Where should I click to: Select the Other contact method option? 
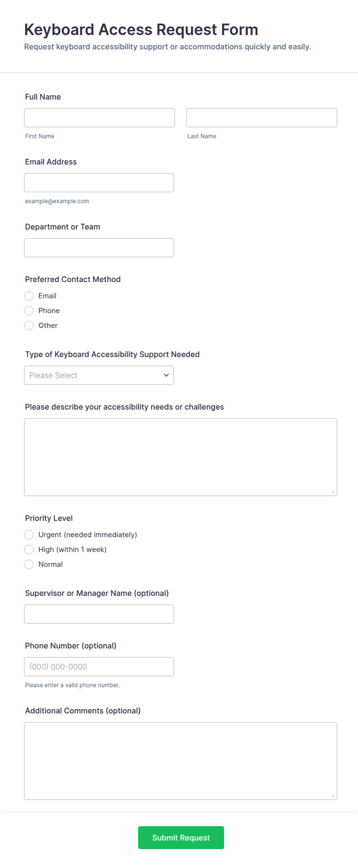(29, 326)
